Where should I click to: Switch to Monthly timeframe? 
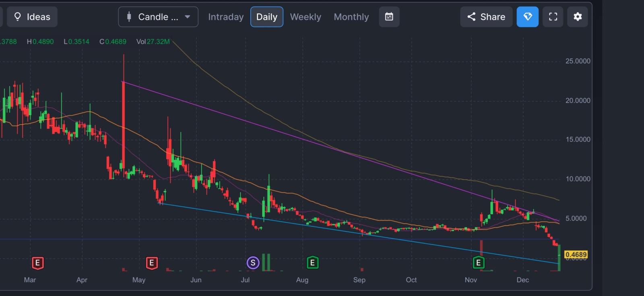point(351,17)
